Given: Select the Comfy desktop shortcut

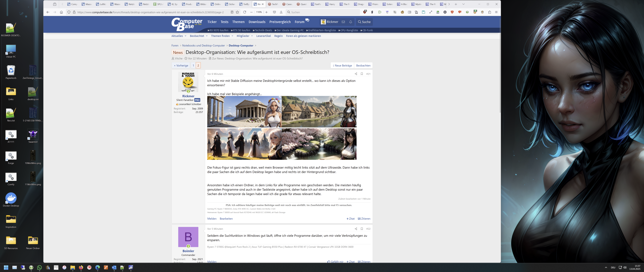Looking at the screenshot, I should click(11, 179).
